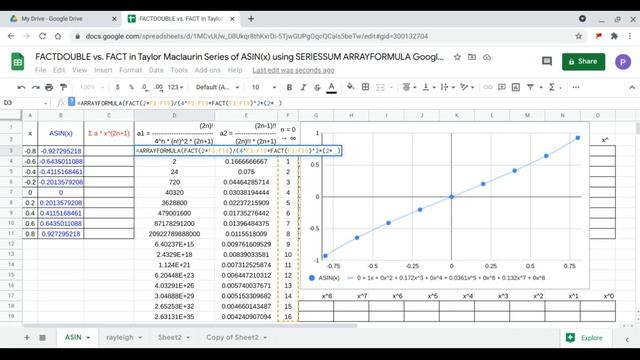640x360 pixels.
Task: Switch to the Copy of Sheet2 tab
Action: coord(232,338)
